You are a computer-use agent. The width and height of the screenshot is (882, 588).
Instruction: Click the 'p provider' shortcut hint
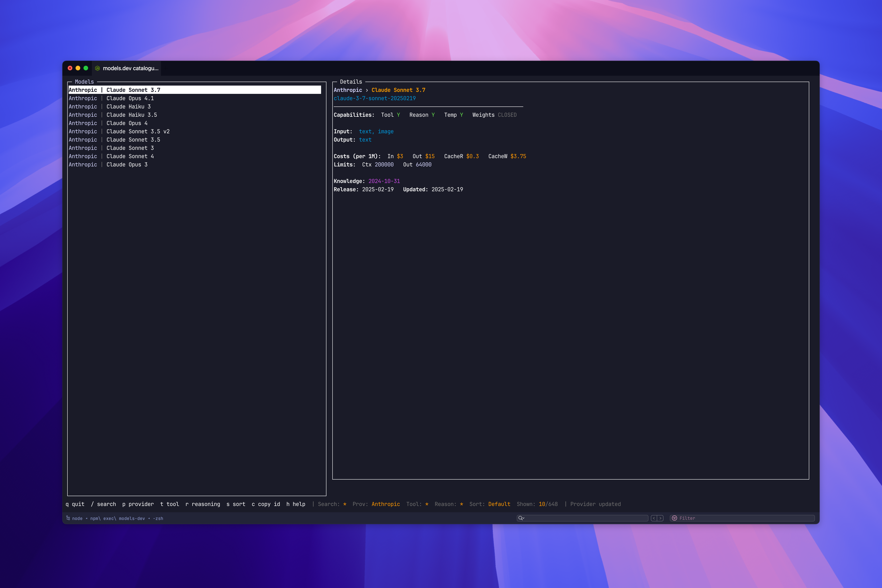click(138, 504)
